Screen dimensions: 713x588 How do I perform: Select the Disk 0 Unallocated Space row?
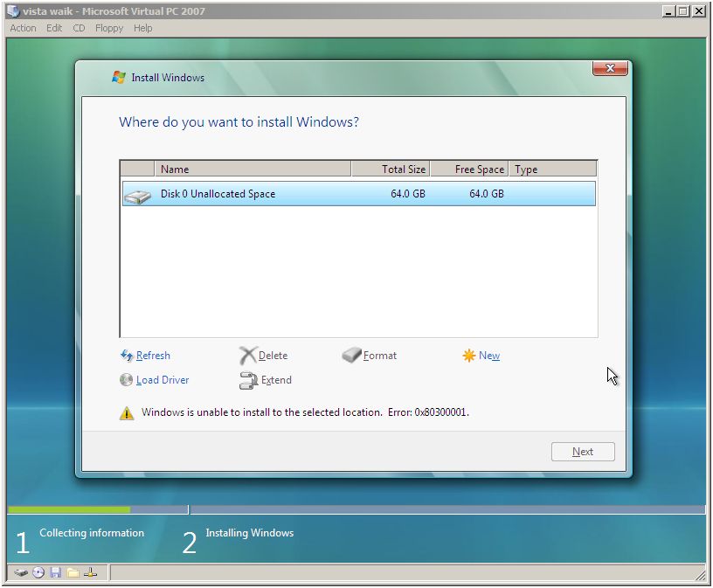tap(359, 194)
